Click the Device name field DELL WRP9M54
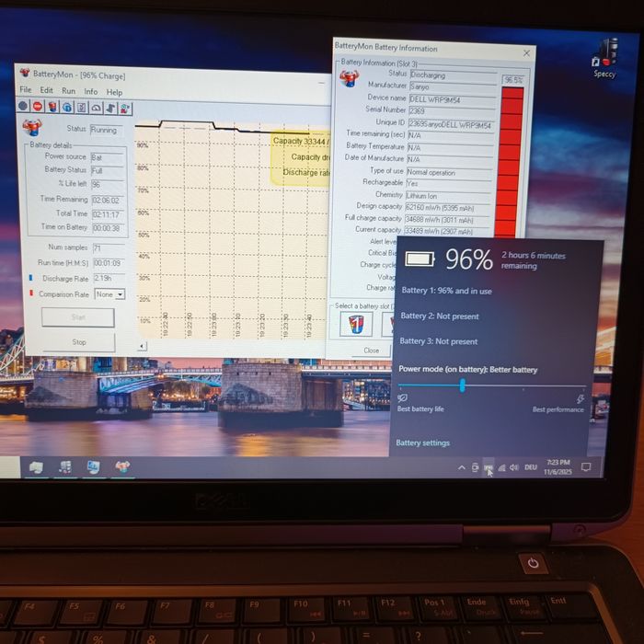The image size is (644, 644). click(453, 99)
